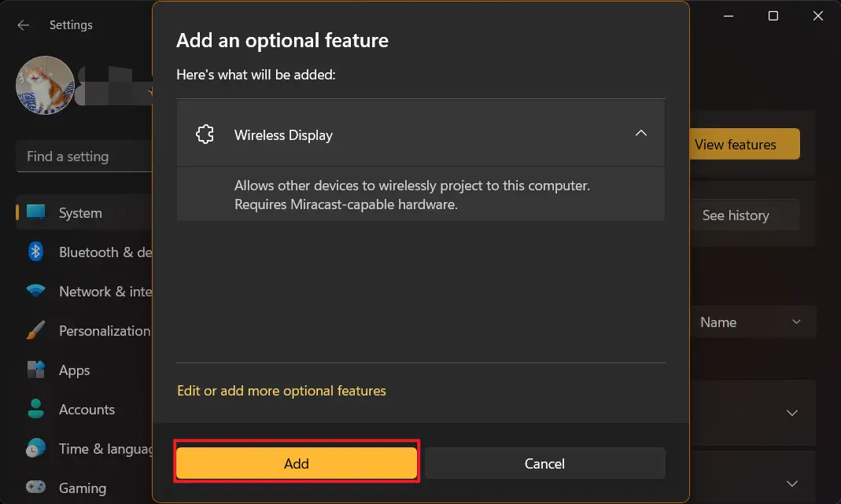The image size is (841, 504).
Task: Open Edit or add more optional features
Action: tap(282, 389)
